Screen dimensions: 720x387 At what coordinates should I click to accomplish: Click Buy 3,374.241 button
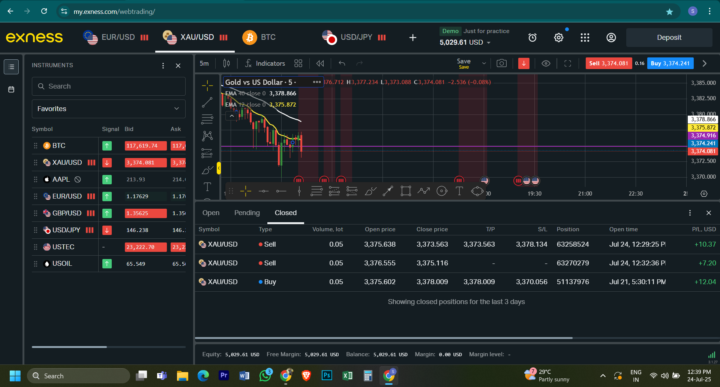(670, 63)
